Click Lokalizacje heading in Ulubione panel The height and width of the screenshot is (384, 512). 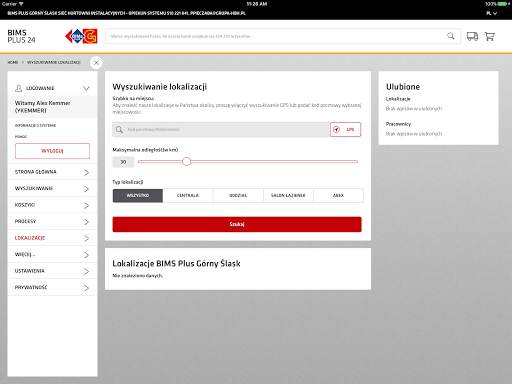398,99
